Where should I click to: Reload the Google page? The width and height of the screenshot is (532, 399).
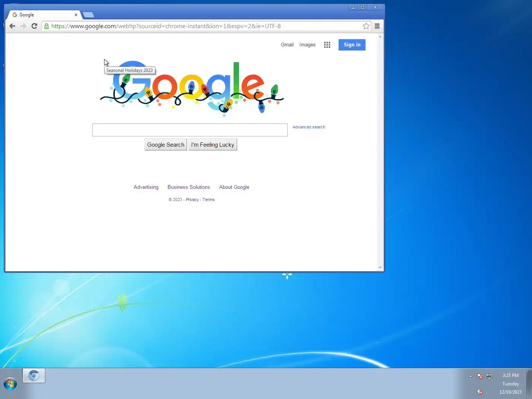pos(34,26)
